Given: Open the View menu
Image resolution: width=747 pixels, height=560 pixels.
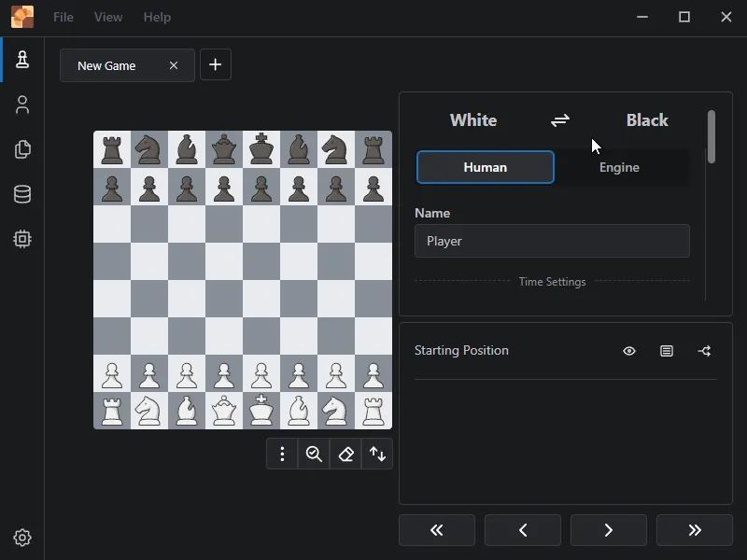Looking at the screenshot, I should (108, 17).
